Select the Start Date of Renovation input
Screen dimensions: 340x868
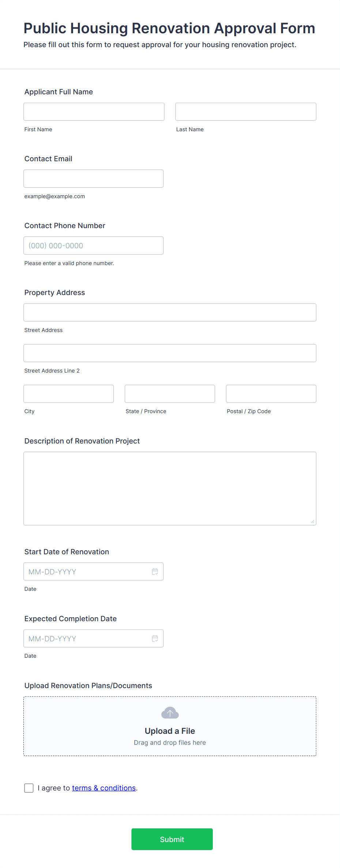94,571
